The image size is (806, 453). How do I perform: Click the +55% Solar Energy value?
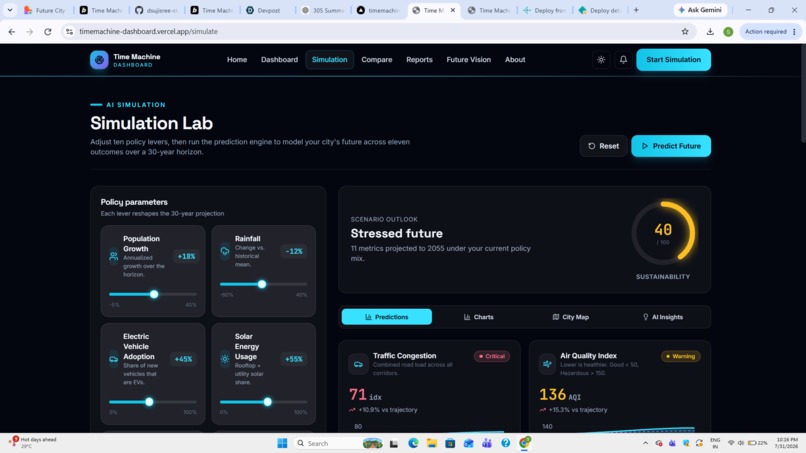click(294, 359)
